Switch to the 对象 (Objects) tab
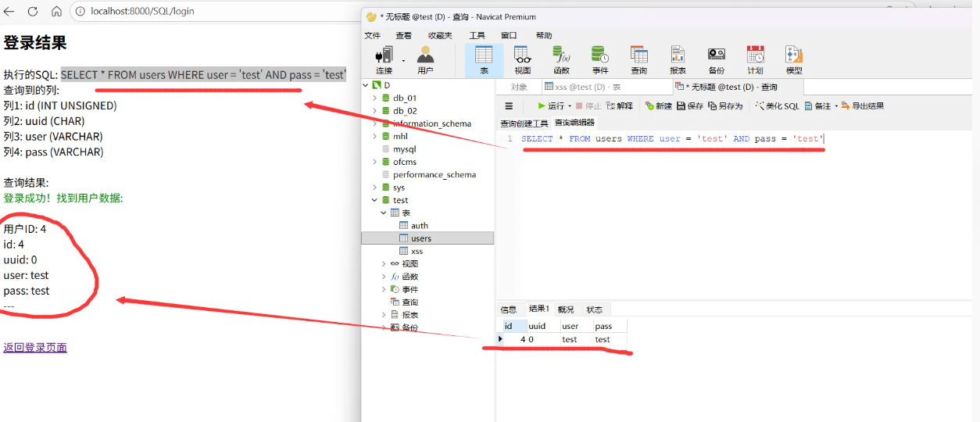The width and height of the screenshot is (980, 422). [519, 87]
